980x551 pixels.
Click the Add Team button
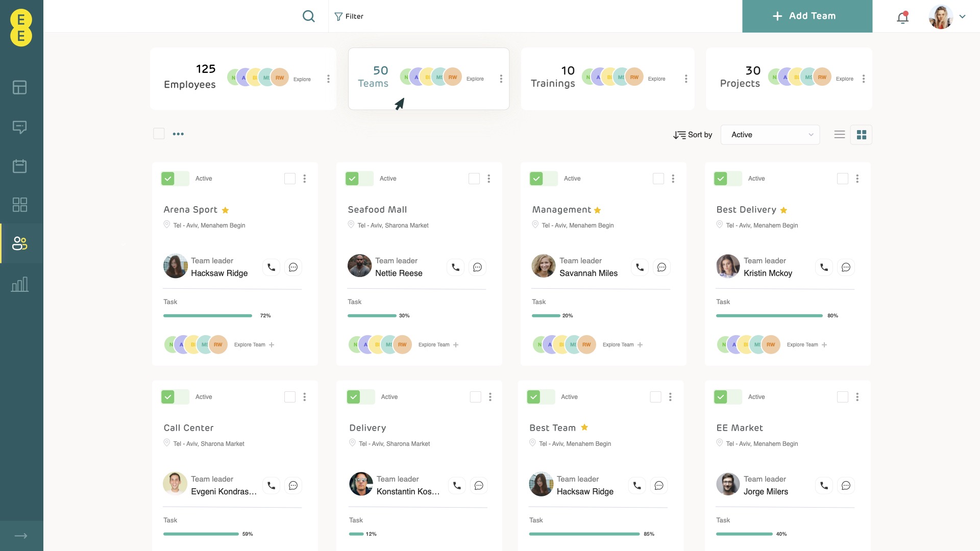(x=807, y=16)
